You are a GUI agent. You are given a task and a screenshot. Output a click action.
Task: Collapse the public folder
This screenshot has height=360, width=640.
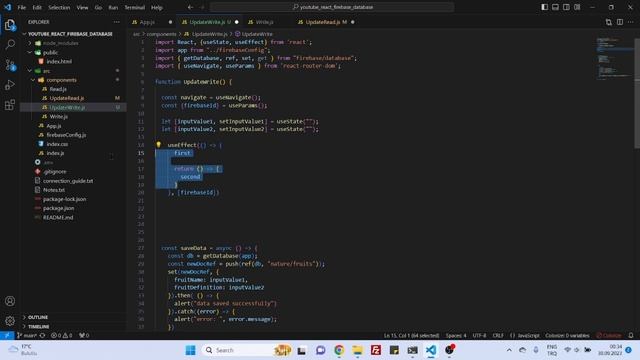point(30,53)
